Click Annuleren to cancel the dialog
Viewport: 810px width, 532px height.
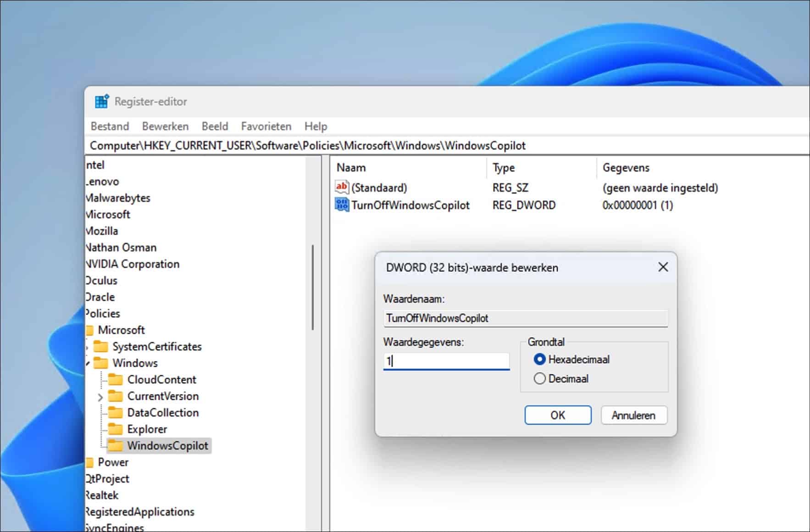point(633,415)
